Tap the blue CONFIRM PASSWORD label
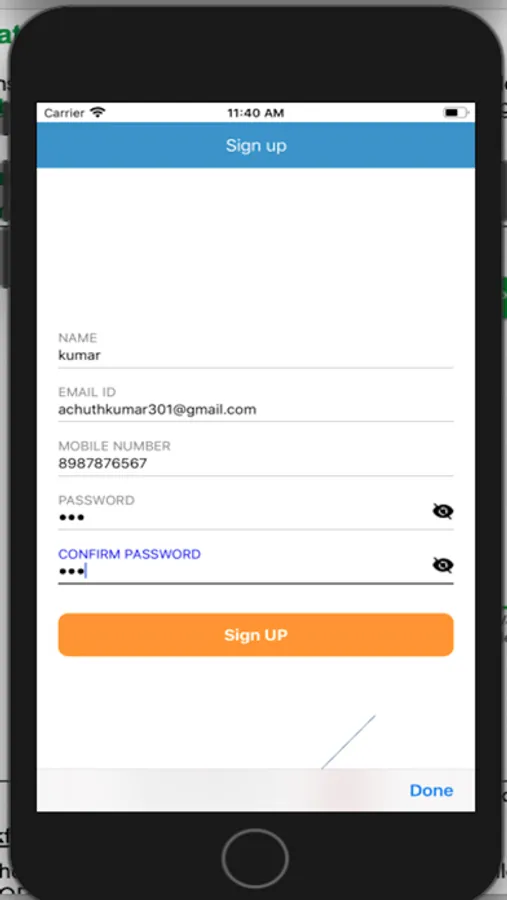The width and height of the screenshot is (507, 900). click(129, 554)
